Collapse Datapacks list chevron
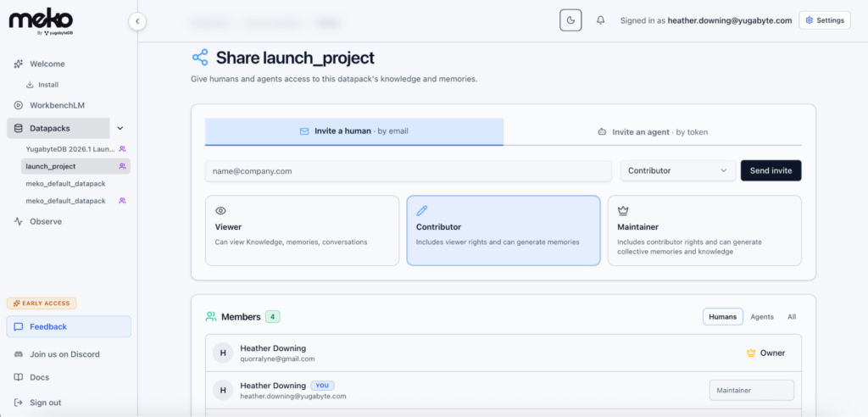868x417 pixels. [120, 128]
